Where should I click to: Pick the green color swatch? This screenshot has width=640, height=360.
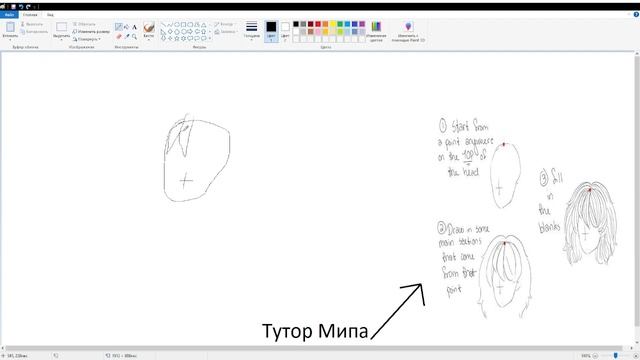[x=340, y=24]
